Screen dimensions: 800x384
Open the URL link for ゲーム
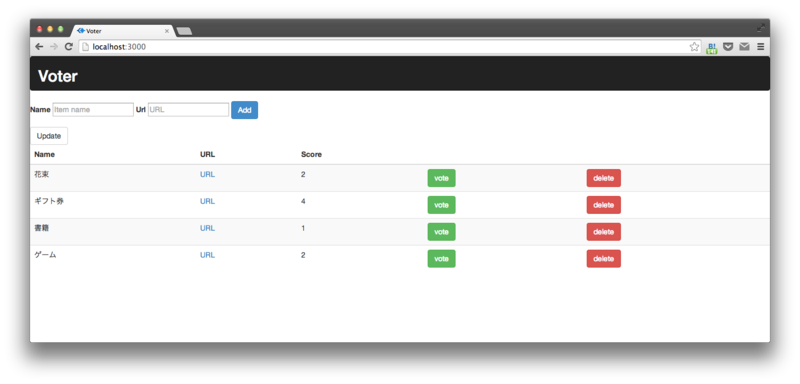click(x=208, y=255)
